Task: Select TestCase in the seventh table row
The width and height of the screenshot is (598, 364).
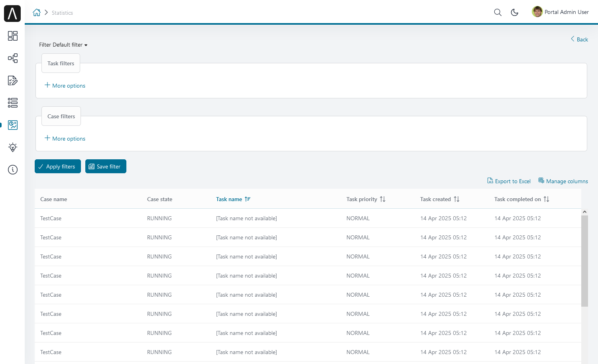Action: click(51, 333)
